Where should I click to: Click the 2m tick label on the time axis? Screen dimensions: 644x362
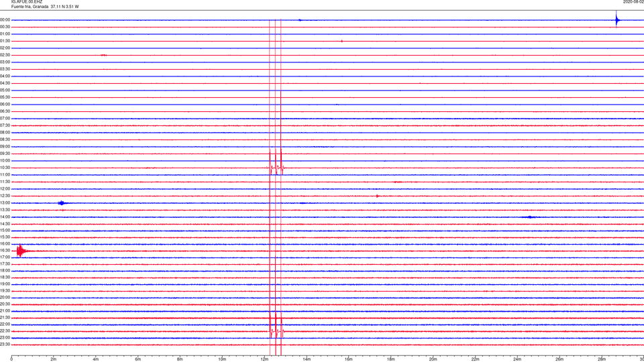coord(54,359)
